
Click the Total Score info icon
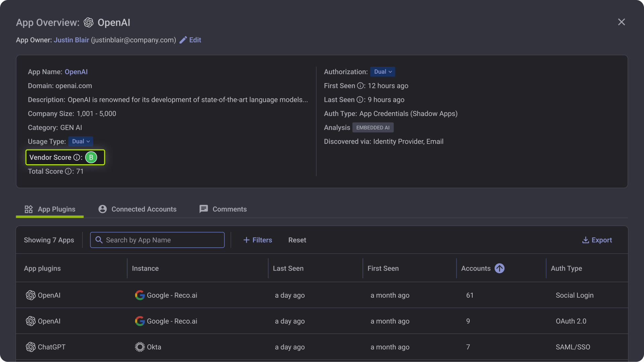pyautogui.click(x=68, y=172)
